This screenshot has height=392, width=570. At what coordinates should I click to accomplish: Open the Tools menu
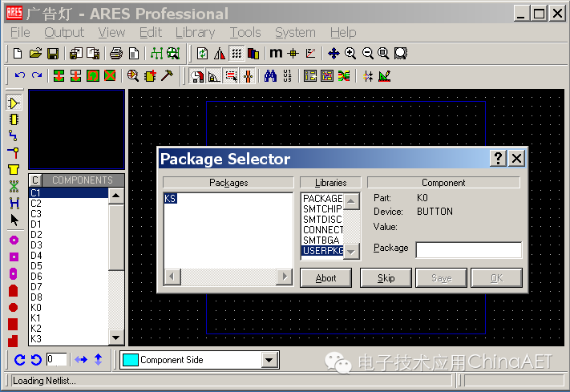pos(245,33)
